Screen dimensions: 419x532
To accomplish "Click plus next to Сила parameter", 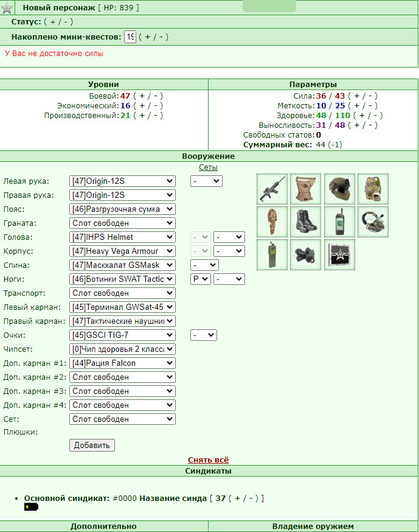I will tap(356, 96).
